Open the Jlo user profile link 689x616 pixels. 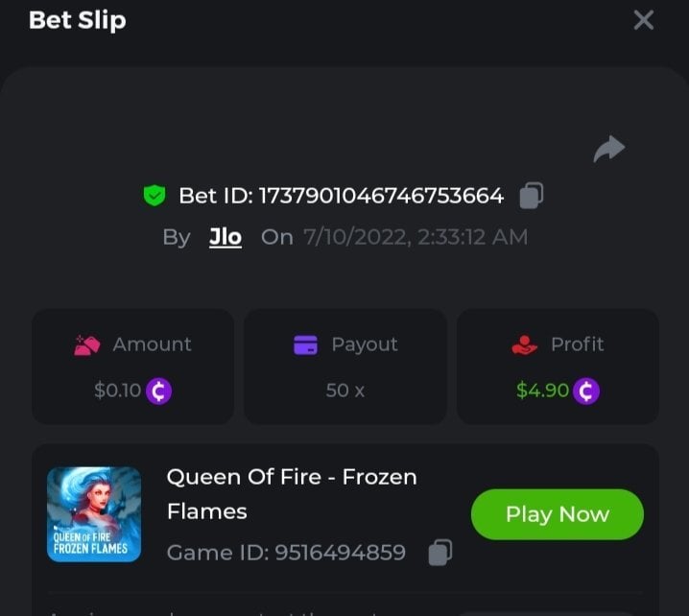(x=226, y=237)
